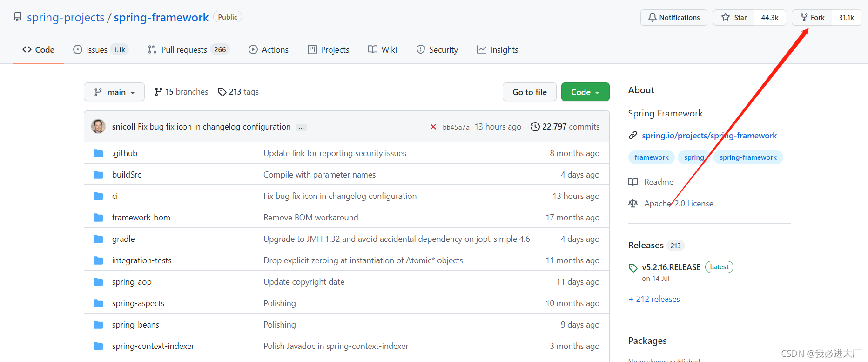Open the Security tab
The height and width of the screenshot is (362, 868).
pos(437,49)
